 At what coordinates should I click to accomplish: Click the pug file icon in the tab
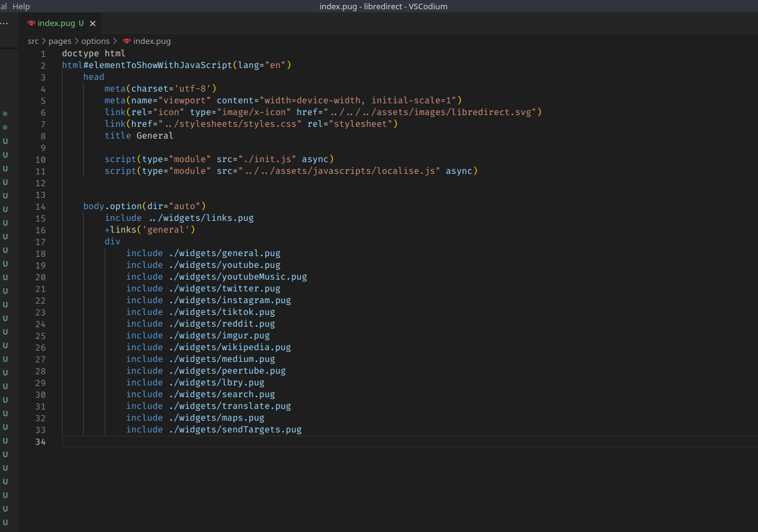click(32, 24)
